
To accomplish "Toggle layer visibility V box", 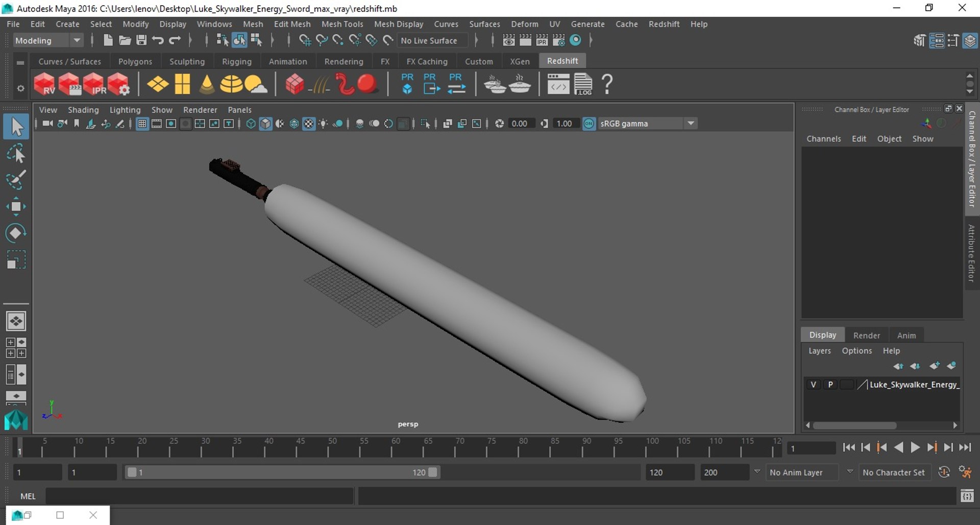I will pyautogui.click(x=814, y=385).
